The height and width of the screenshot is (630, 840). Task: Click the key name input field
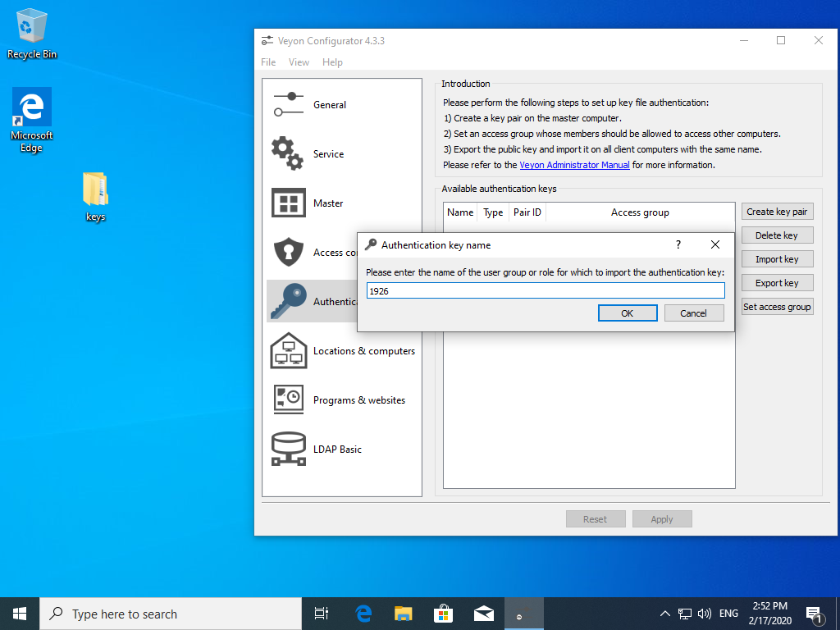[x=546, y=291]
